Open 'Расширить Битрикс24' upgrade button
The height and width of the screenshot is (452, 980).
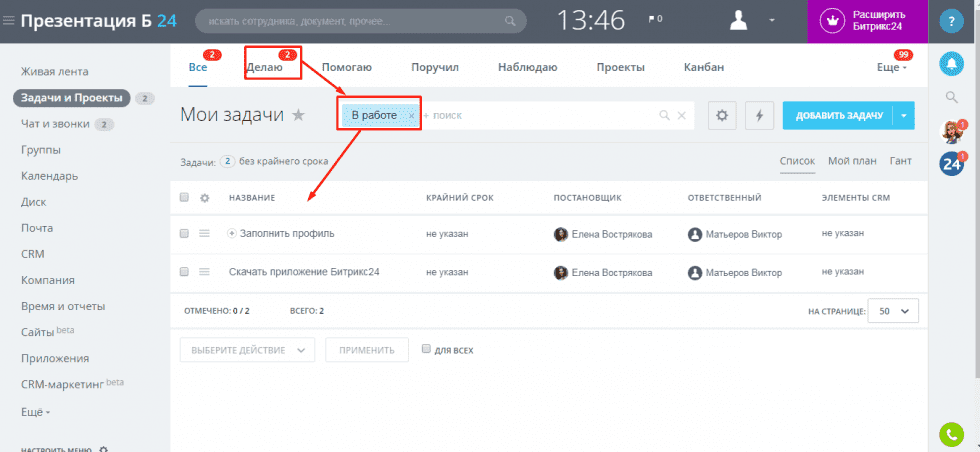867,20
